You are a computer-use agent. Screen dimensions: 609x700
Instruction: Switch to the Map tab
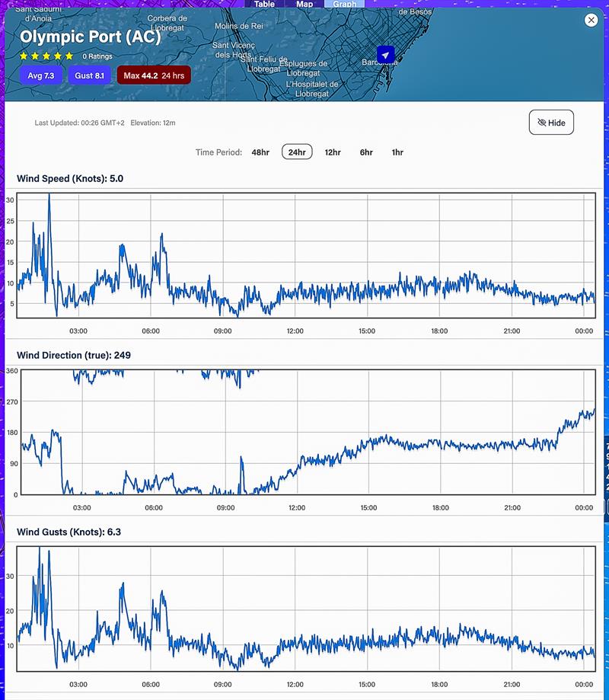pos(304,4)
